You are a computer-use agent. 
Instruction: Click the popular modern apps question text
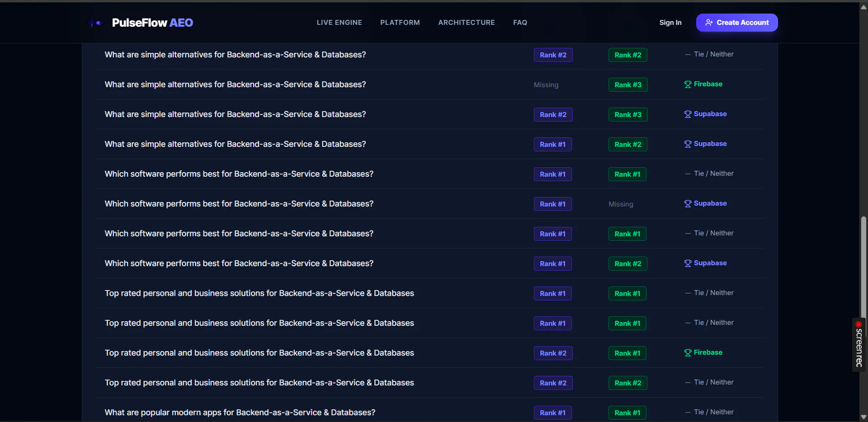240,413
